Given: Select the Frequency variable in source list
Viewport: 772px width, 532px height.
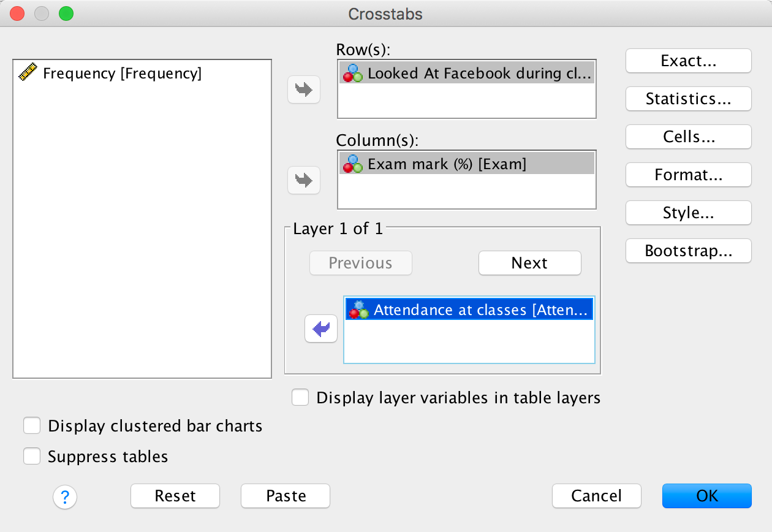Looking at the screenshot, I should click(121, 74).
